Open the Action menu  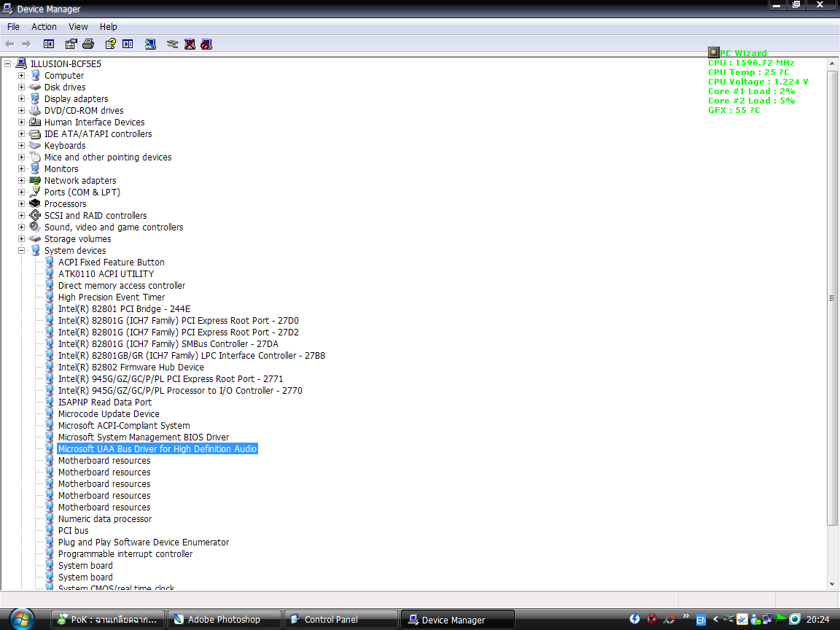coord(44,27)
